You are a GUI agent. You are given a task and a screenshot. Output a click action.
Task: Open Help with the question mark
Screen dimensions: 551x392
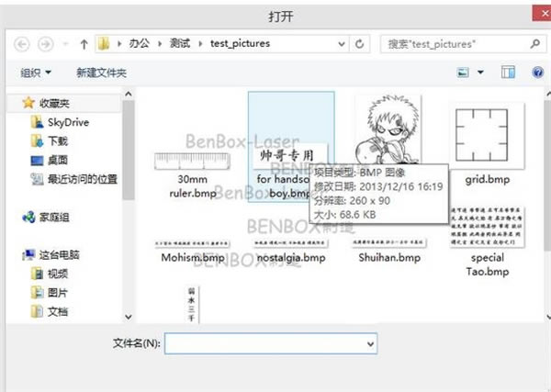[537, 73]
